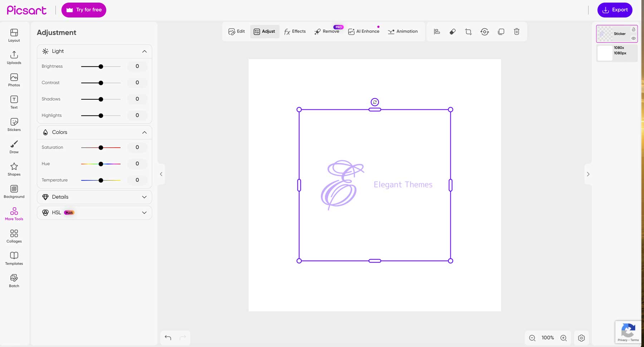The height and width of the screenshot is (347, 644).
Task: Click the Hue slider handle
Action: click(x=101, y=164)
